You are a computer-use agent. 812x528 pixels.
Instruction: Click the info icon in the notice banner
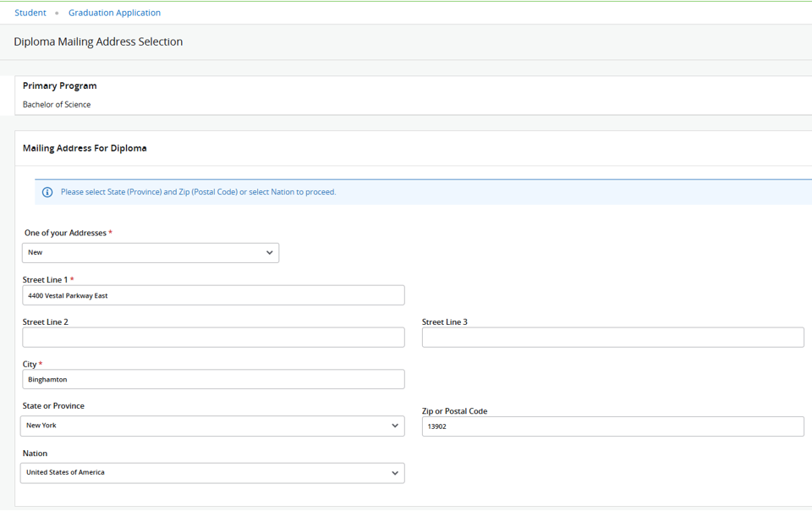click(47, 192)
